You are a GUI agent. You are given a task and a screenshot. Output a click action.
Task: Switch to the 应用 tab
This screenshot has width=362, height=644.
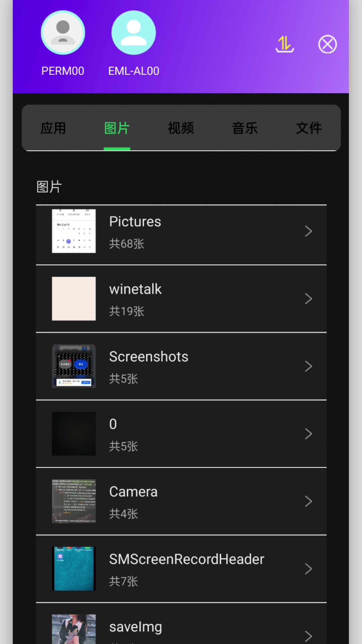(x=53, y=128)
